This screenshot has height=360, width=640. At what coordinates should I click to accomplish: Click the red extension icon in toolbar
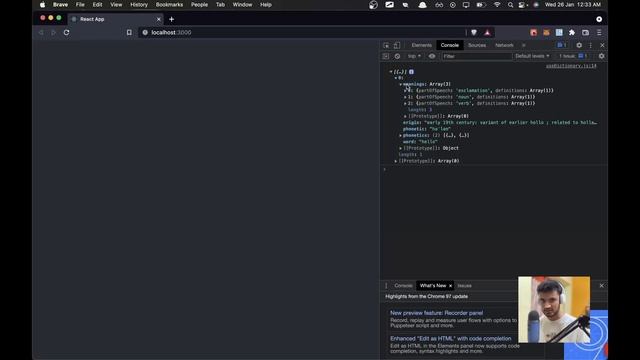point(533,33)
